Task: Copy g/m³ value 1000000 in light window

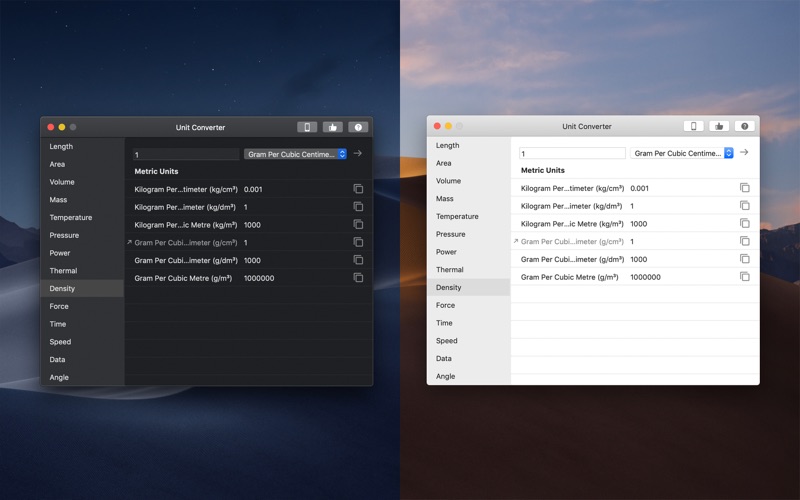Action: click(744, 277)
